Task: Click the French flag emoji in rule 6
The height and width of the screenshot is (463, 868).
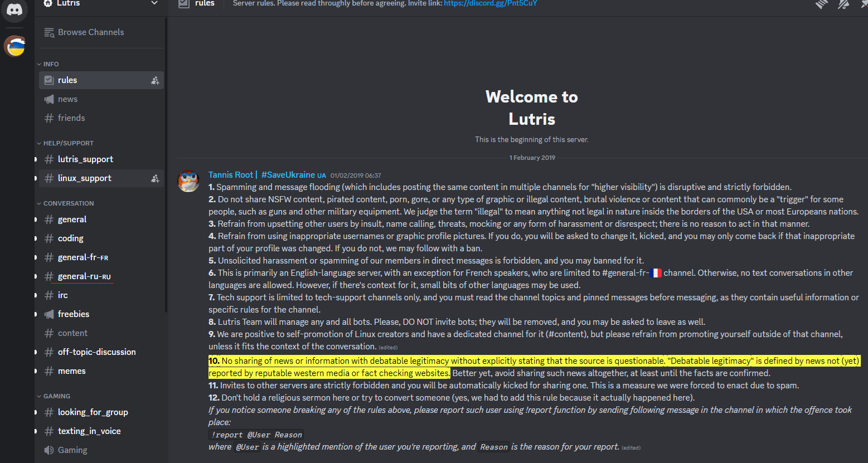Action: click(x=656, y=273)
